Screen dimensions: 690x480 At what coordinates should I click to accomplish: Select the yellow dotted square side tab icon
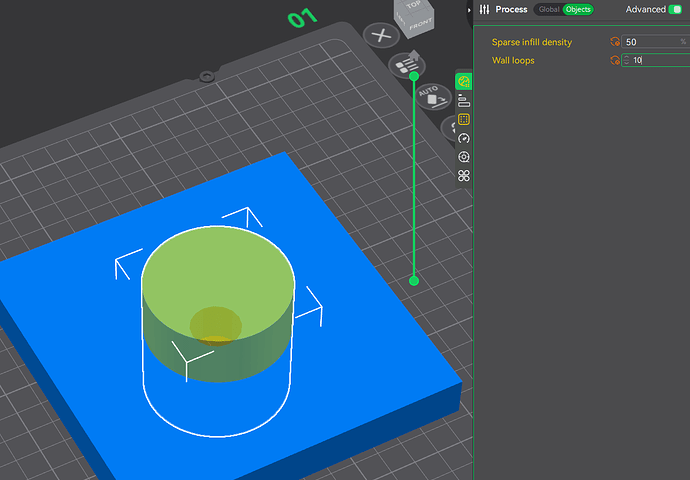tap(464, 120)
